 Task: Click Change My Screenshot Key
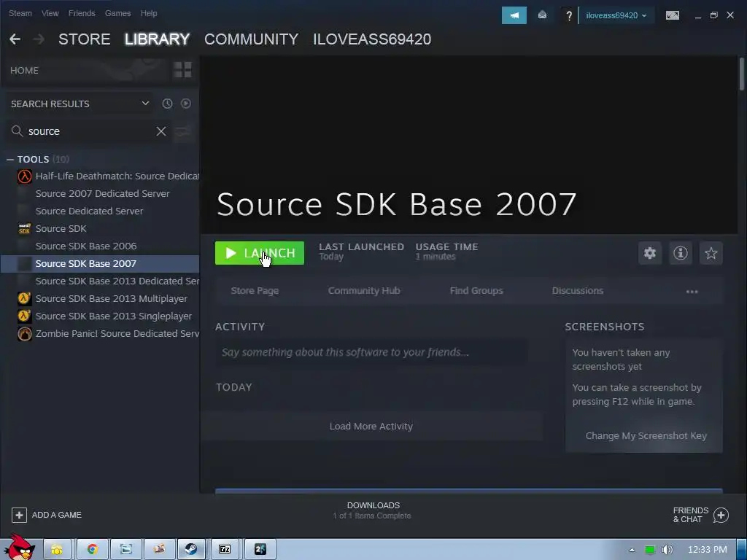click(646, 436)
